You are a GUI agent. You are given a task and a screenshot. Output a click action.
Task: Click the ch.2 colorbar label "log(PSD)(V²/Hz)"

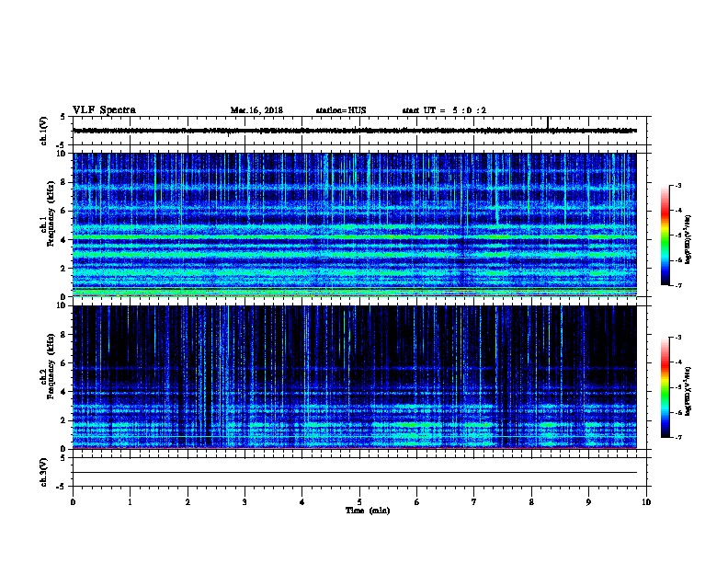coord(688,391)
